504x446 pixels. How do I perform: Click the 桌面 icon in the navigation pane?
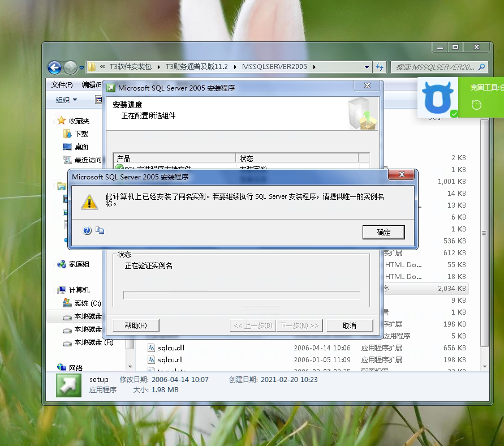67,147
